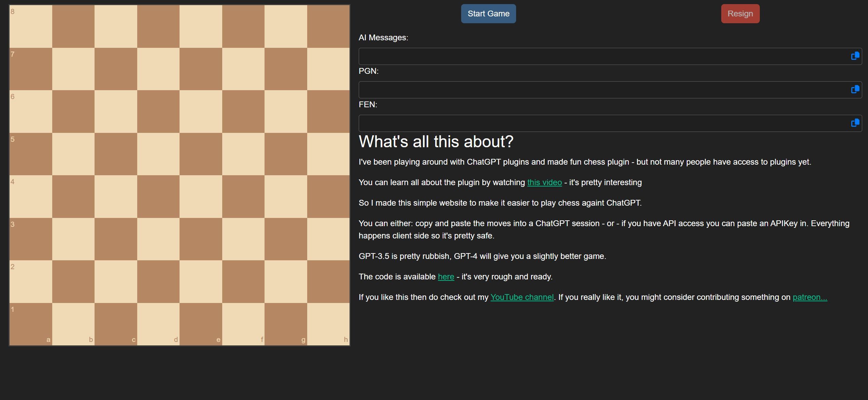Select the a8 square on the chessboard
The height and width of the screenshot is (400, 868).
31,26
